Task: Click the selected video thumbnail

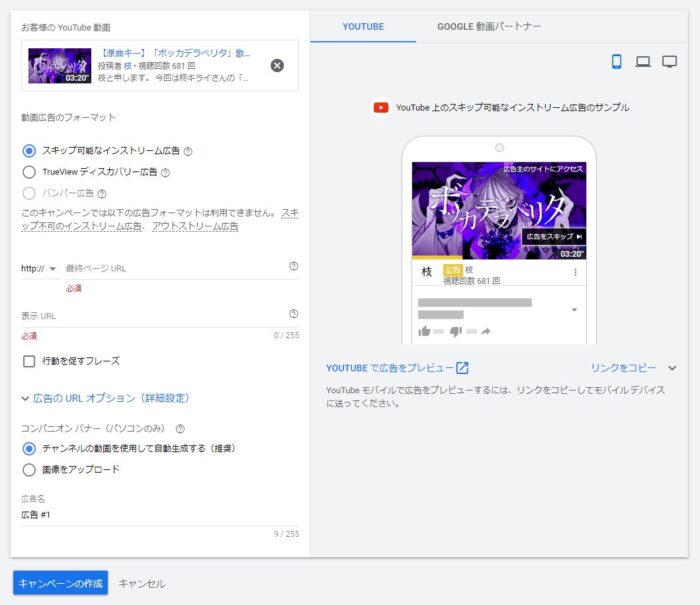Action: click(60, 66)
